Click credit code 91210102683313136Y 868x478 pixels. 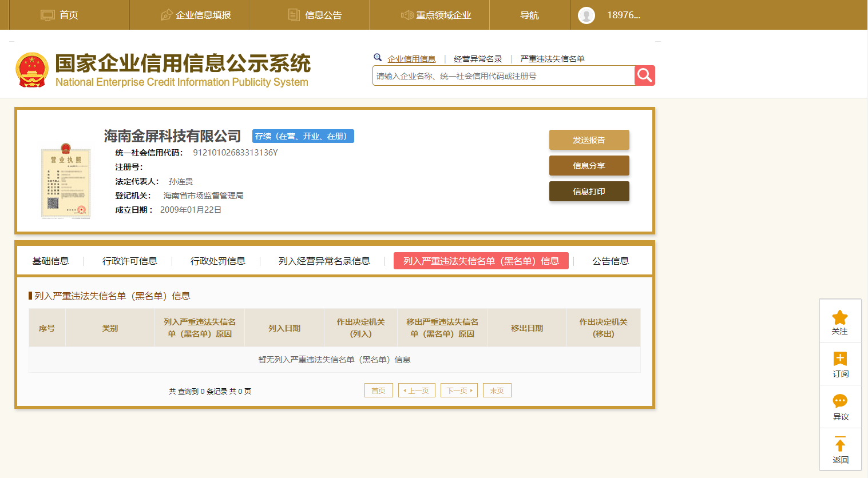pos(235,153)
